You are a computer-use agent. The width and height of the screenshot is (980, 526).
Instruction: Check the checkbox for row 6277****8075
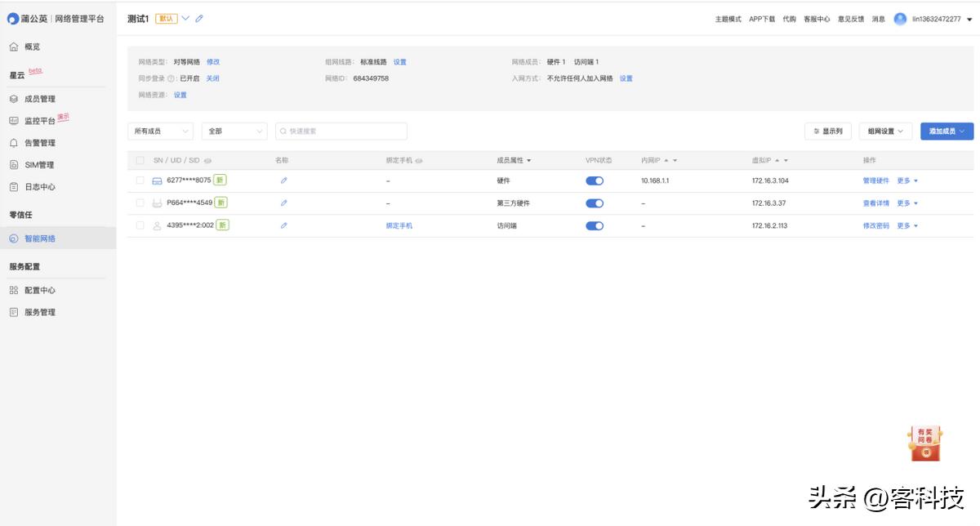click(140, 181)
